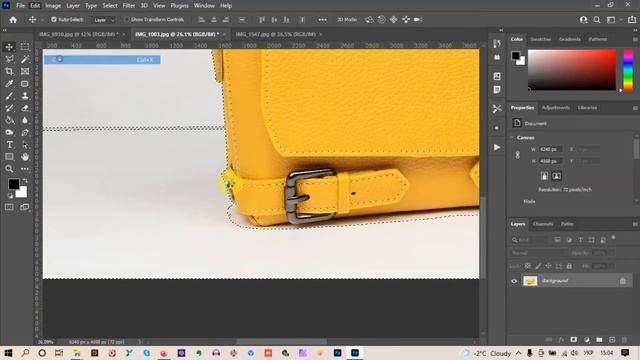Add a layer style fx
Viewport: 640px width, 360px height.
[561, 340]
